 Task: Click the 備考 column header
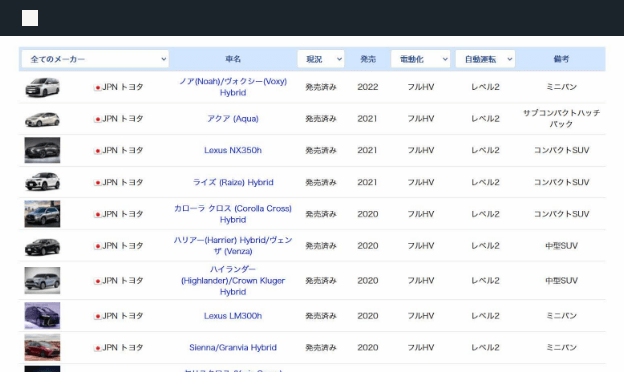[x=561, y=59]
